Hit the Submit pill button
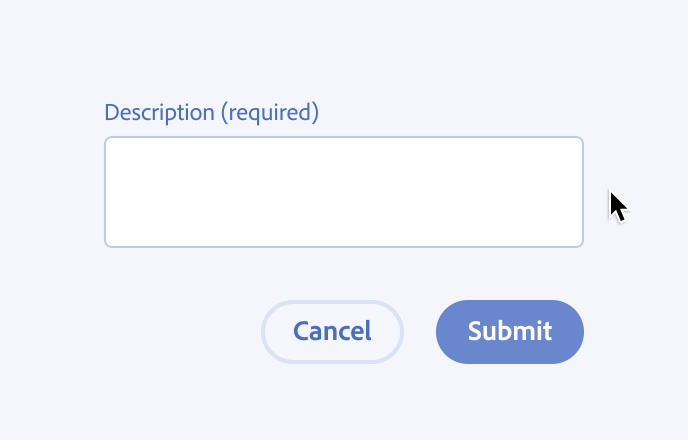This screenshot has height=440, width=688. tap(509, 331)
